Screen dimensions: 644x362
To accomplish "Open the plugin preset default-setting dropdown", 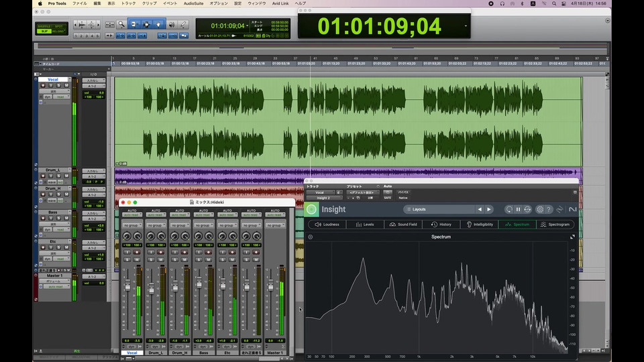I will point(363,192).
